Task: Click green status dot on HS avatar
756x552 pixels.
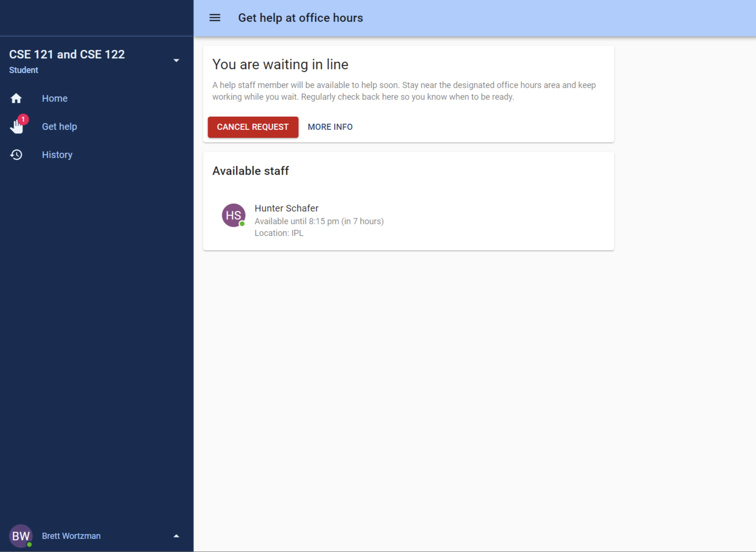Action: coord(242,224)
